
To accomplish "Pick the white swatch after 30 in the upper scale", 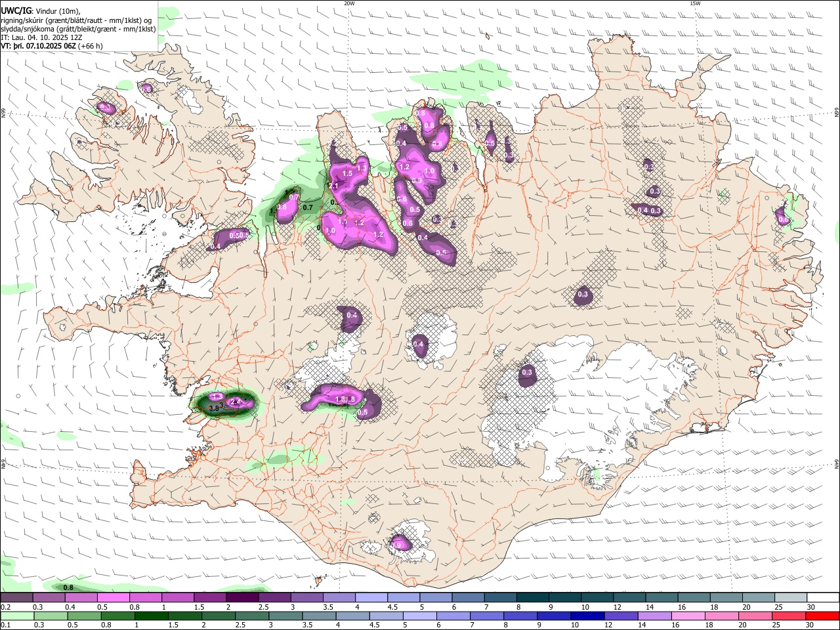I will click(x=822, y=597).
